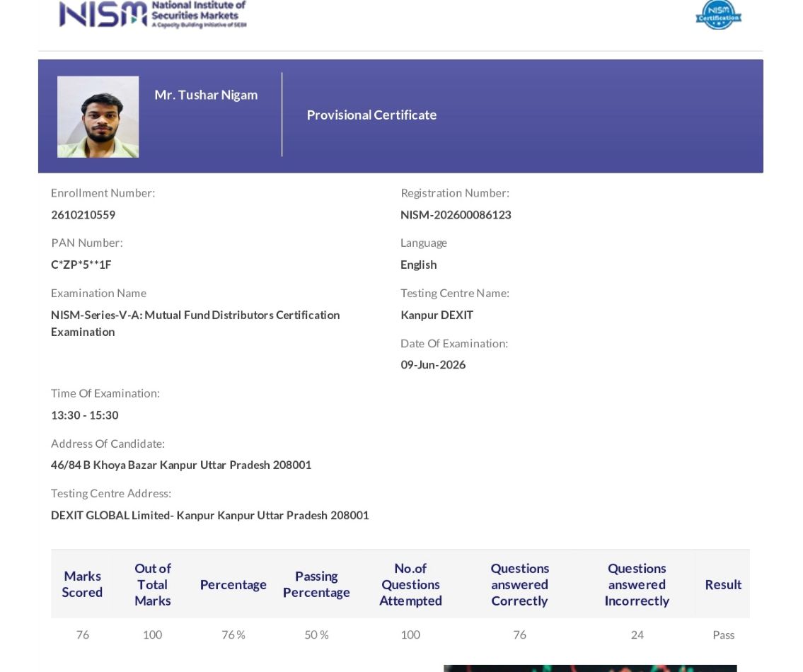This screenshot has width=803, height=672.
Task: Select the NISM-Series-V-A examination name text
Action: point(195,323)
